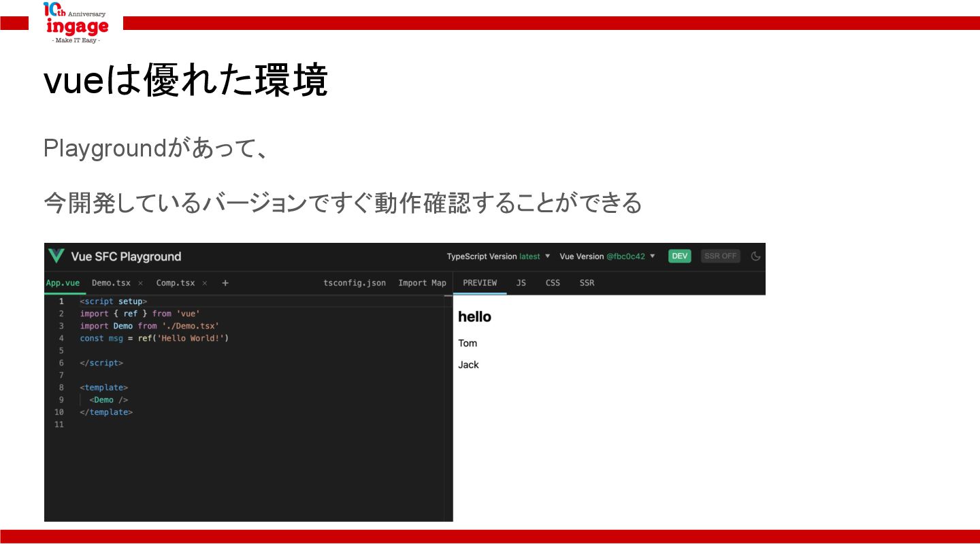Click the 'hello' heading in preview

474,317
